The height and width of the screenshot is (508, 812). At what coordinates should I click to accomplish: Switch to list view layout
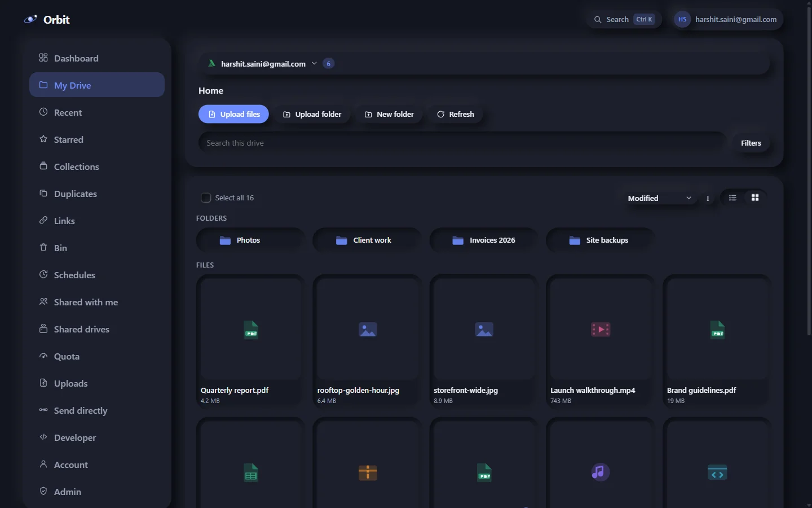pyautogui.click(x=732, y=198)
